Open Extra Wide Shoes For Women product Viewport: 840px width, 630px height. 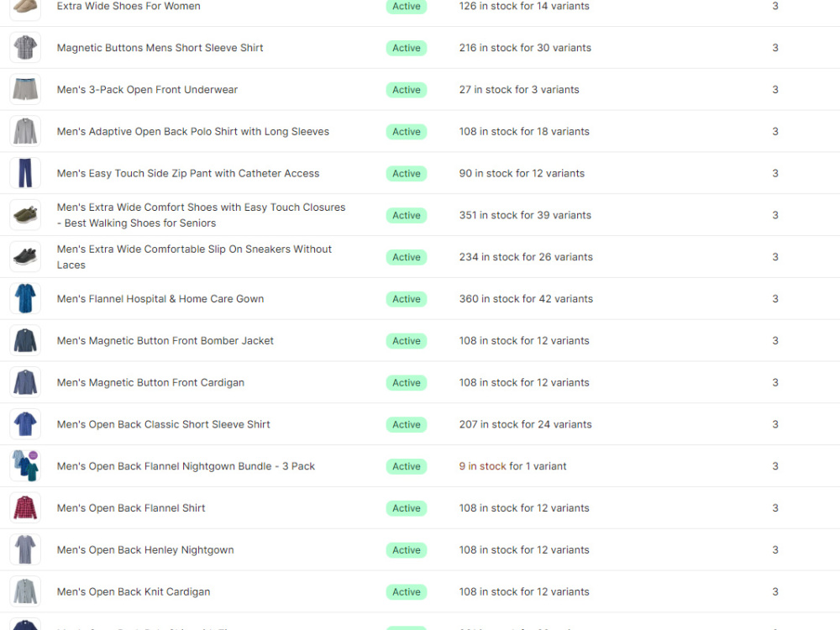(129, 6)
